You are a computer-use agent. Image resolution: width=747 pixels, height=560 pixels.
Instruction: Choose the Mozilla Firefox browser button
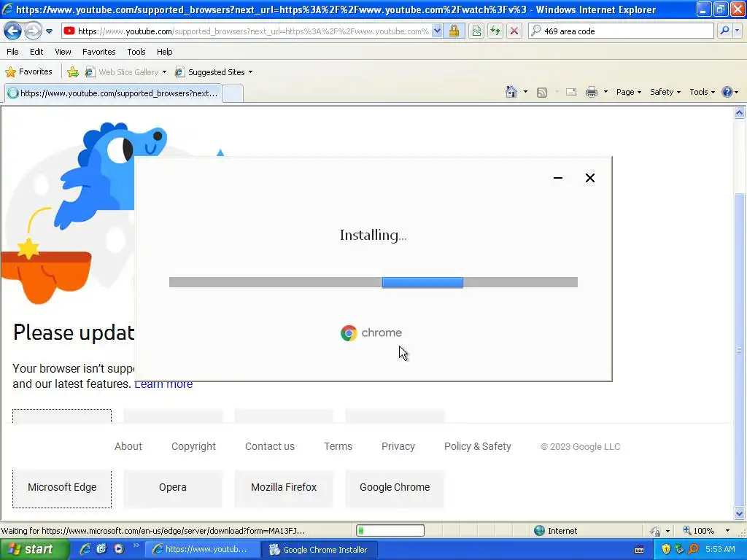tap(284, 488)
